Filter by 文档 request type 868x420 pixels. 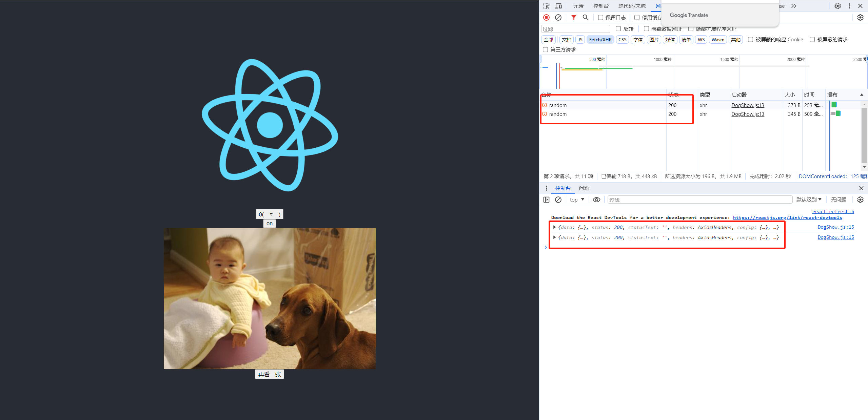567,40
